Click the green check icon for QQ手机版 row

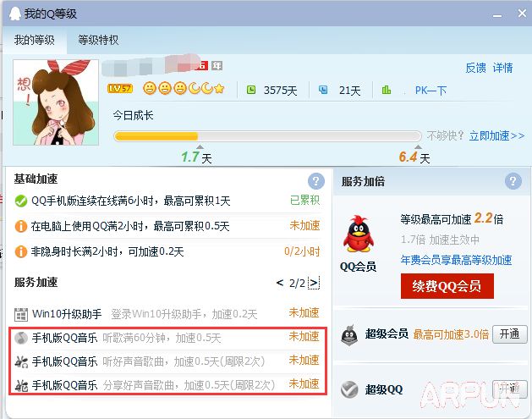tap(21, 201)
